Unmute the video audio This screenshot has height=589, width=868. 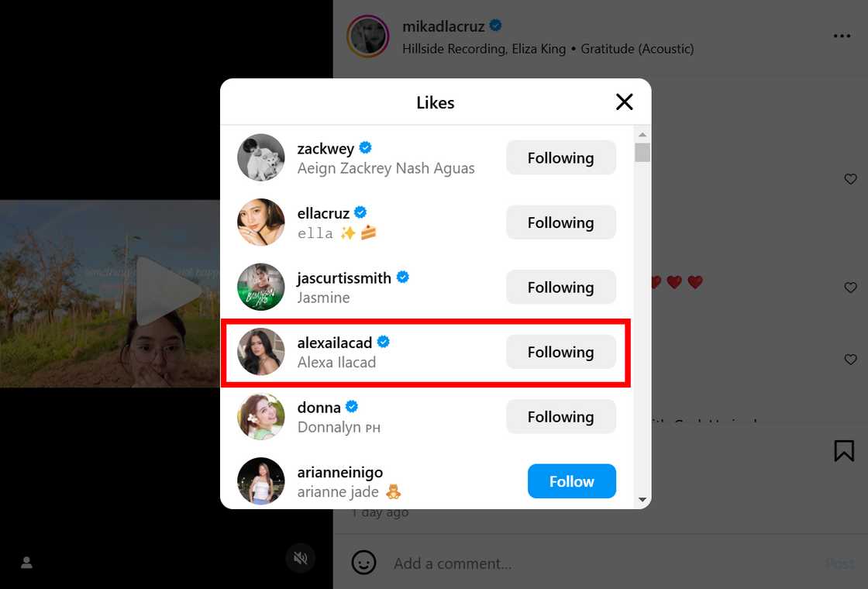click(301, 557)
